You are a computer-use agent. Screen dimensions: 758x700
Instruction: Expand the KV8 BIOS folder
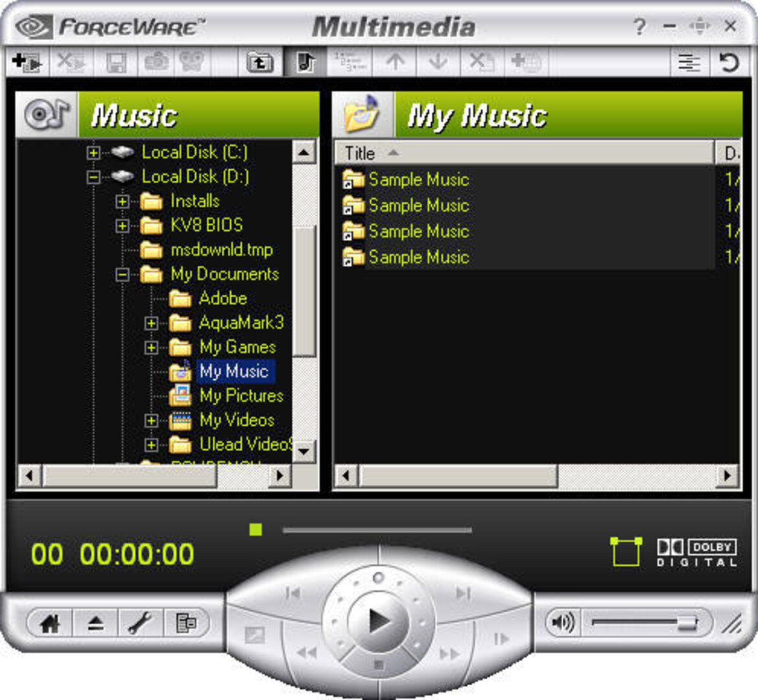coord(123,225)
